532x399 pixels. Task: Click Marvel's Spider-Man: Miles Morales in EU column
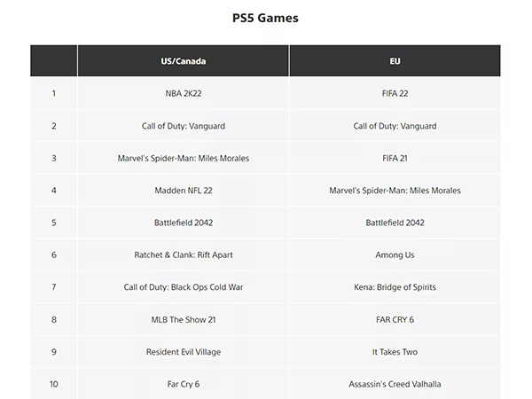[395, 191]
